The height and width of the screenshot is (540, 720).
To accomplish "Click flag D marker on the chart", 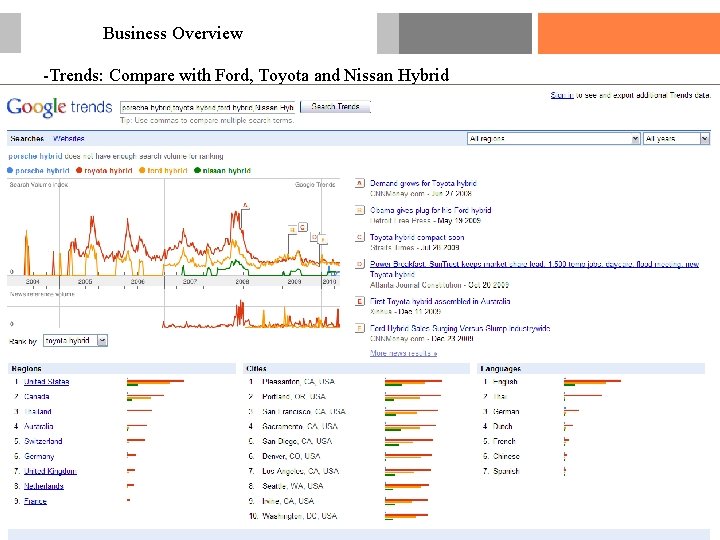I will click(x=314, y=237).
